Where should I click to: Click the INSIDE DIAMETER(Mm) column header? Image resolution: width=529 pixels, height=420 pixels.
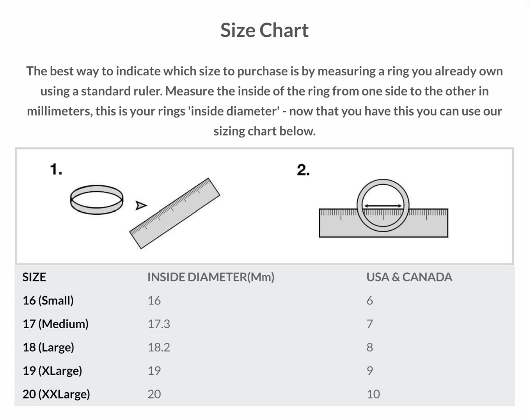click(x=211, y=277)
